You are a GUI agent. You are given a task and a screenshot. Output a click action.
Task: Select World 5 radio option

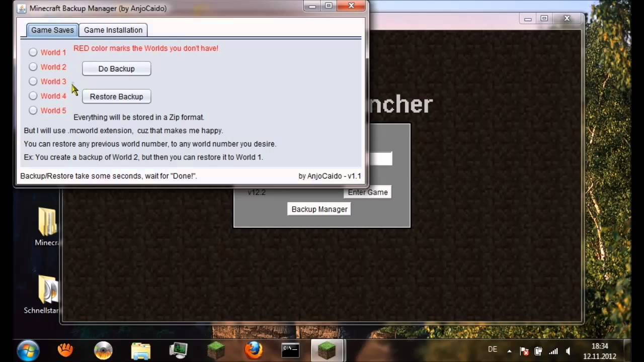click(33, 110)
